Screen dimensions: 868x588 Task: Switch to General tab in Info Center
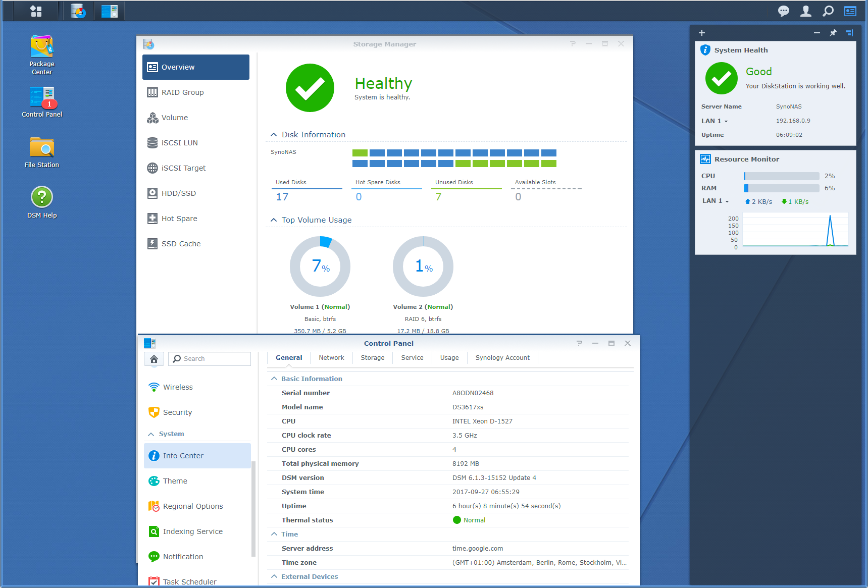click(x=289, y=358)
